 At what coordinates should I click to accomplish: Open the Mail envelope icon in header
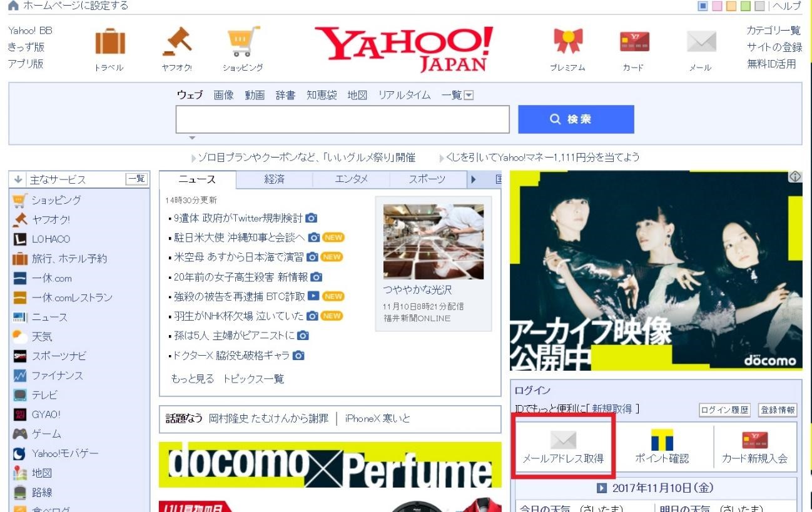click(x=701, y=42)
